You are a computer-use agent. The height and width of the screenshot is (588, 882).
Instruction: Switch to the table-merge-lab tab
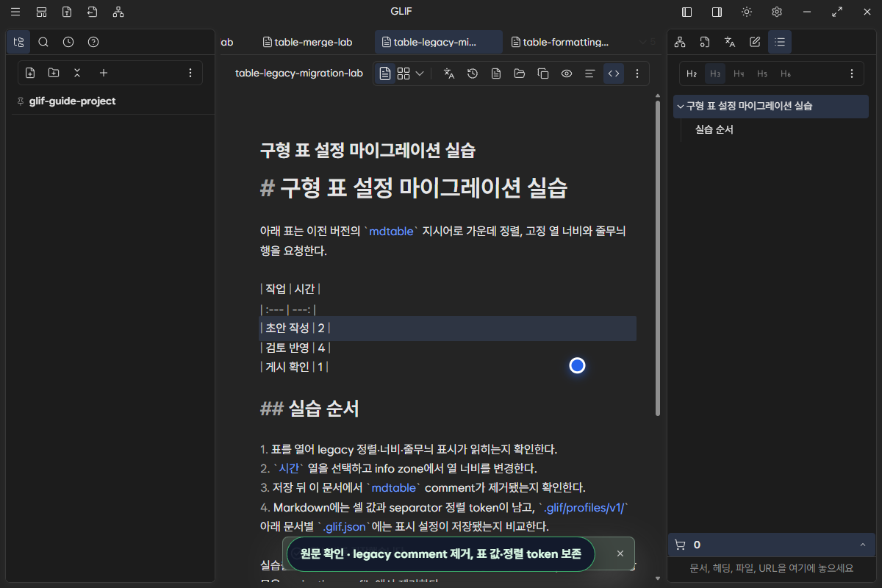[x=307, y=42]
